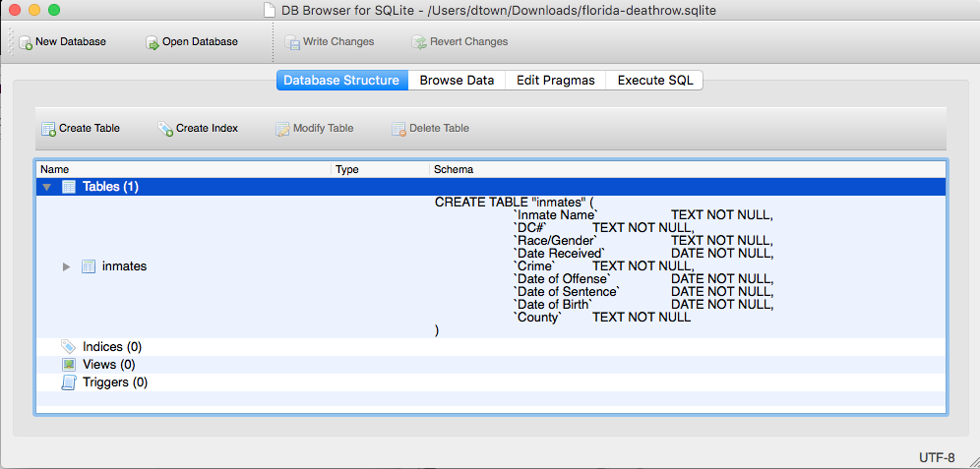The width and height of the screenshot is (980, 469).
Task: Click the Views picture icon
Action: coord(69,365)
